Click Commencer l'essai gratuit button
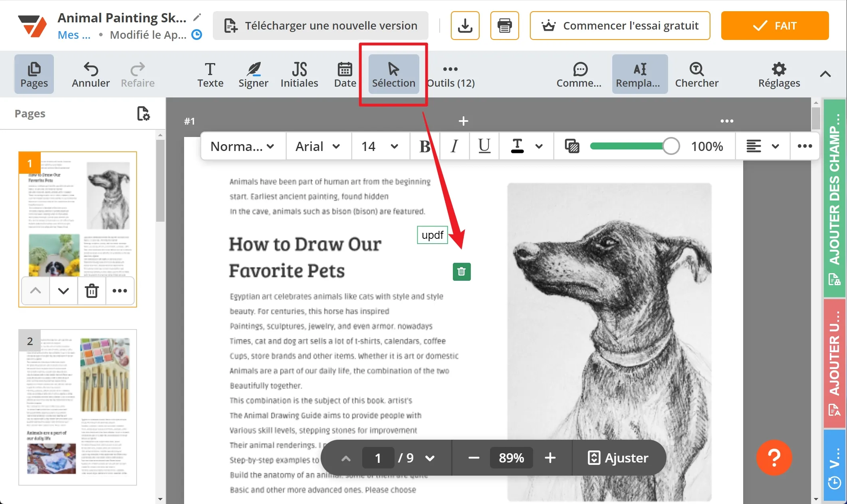 click(620, 25)
